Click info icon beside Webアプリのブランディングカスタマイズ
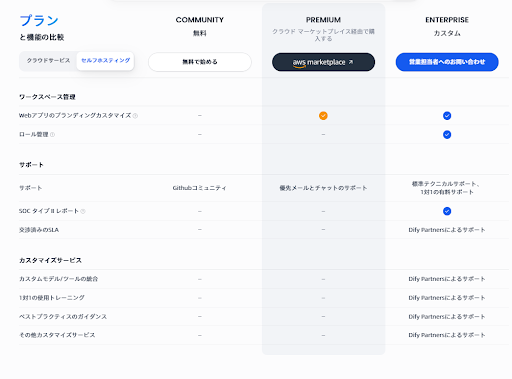512x379 pixels. tap(135, 116)
